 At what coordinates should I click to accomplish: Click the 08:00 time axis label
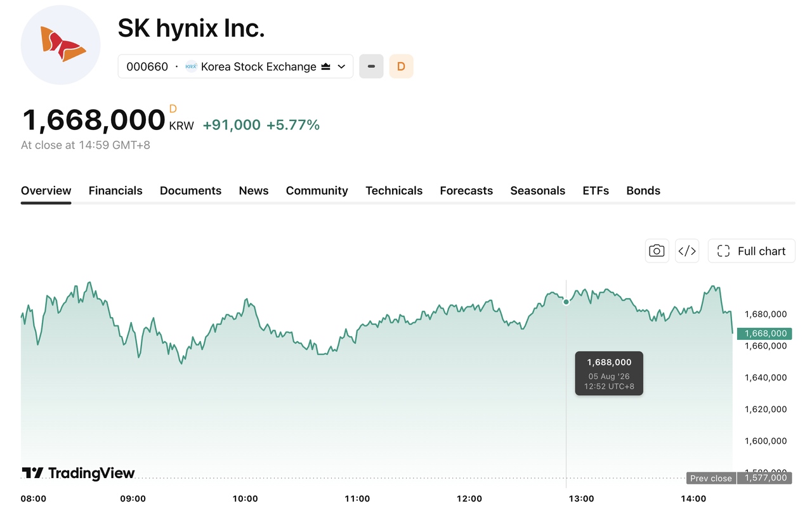tap(34, 498)
